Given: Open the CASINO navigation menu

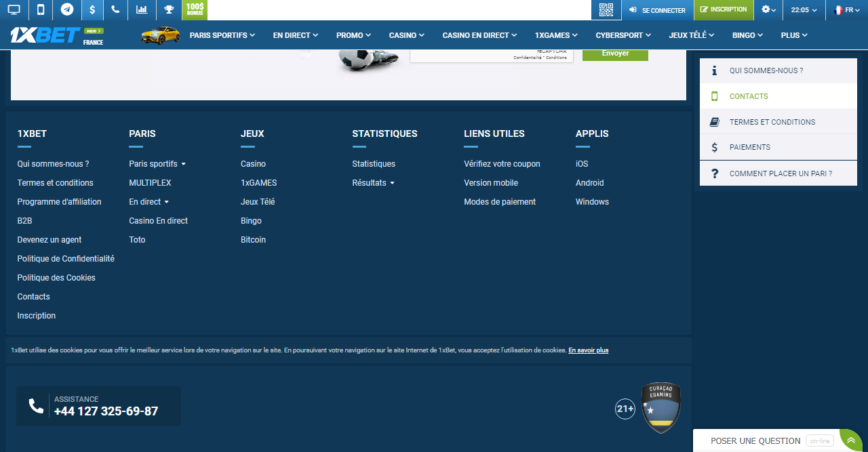Looking at the screenshot, I should pyautogui.click(x=407, y=35).
